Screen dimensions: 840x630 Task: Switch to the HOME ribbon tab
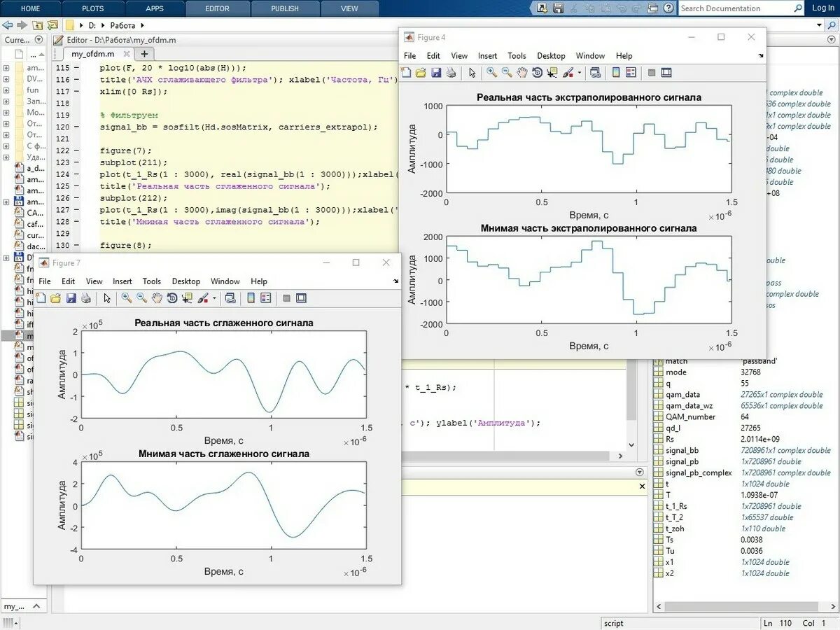click(x=31, y=8)
